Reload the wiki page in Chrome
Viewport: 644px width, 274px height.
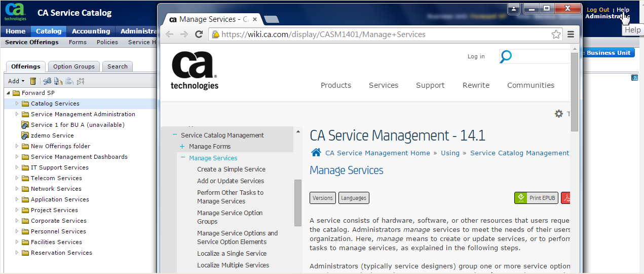click(199, 35)
